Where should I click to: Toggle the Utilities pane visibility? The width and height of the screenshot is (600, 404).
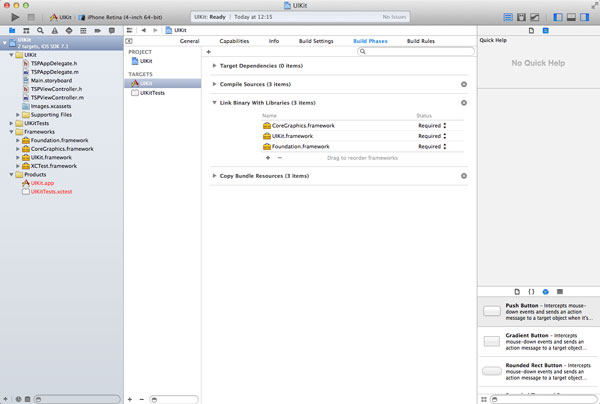584,17
